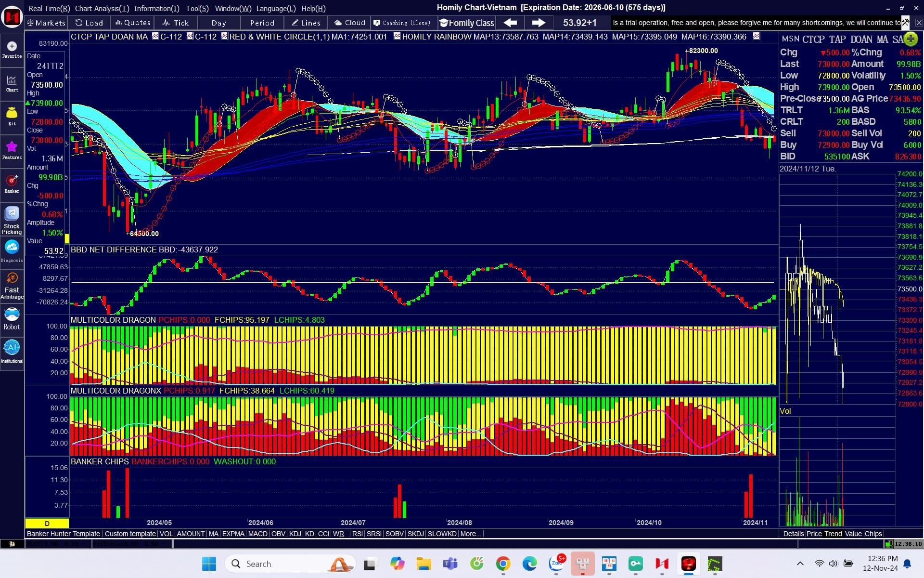The image size is (924, 578).
Task: Open the Banker sidebar icon
Action: click(12, 184)
